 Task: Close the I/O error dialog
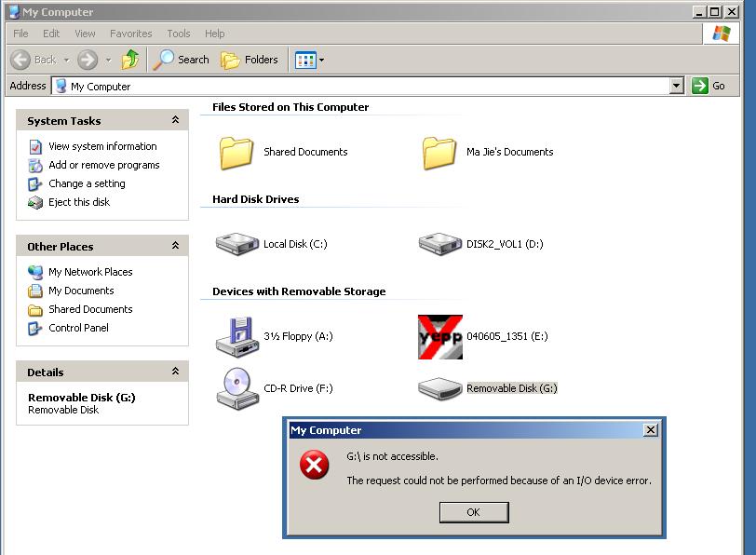click(x=650, y=430)
